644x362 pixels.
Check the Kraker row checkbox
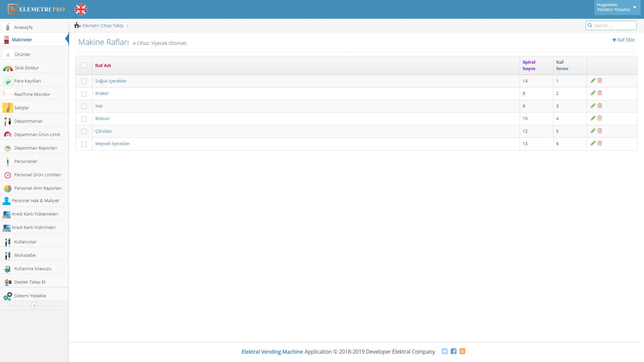click(x=84, y=94)
